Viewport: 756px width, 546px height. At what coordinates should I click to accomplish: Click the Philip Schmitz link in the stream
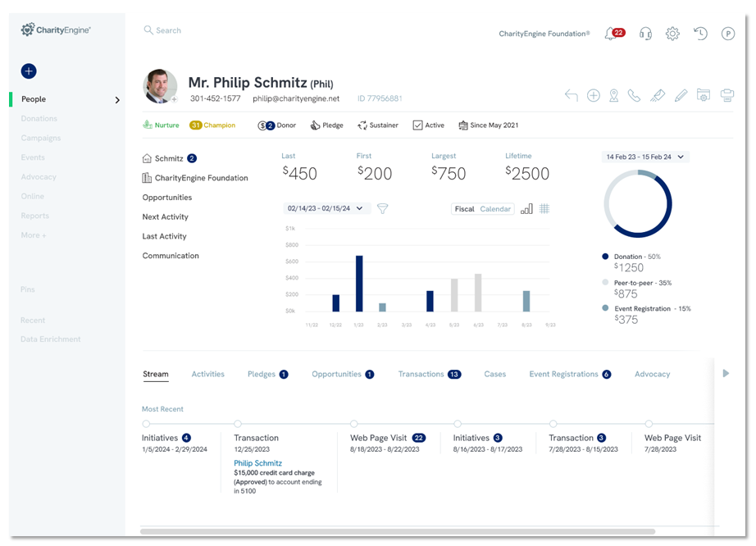pos(257,462)
